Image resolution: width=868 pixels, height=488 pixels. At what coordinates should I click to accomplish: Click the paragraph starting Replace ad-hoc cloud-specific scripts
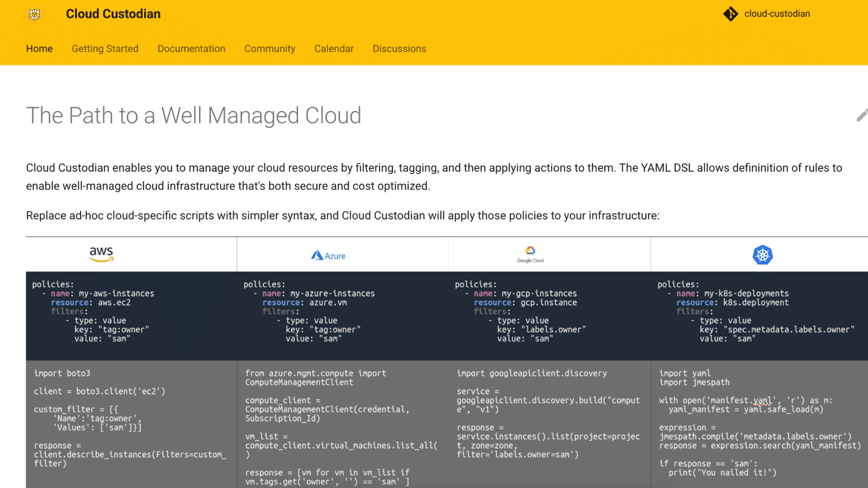[x=343, y=216]
